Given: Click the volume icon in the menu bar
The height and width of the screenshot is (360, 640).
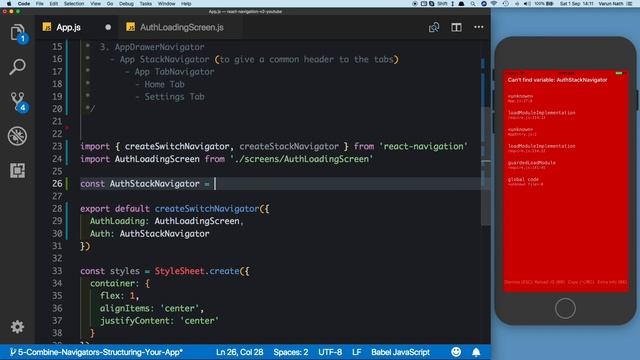Looking at the screenshot, I should point(527,4).
